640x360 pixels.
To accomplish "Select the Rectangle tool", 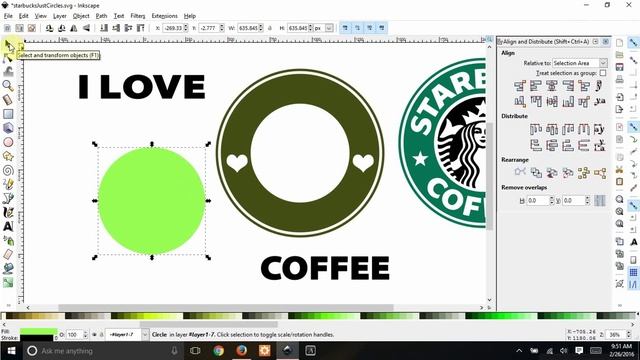I will pyautogui.click(x=8, y=114).
